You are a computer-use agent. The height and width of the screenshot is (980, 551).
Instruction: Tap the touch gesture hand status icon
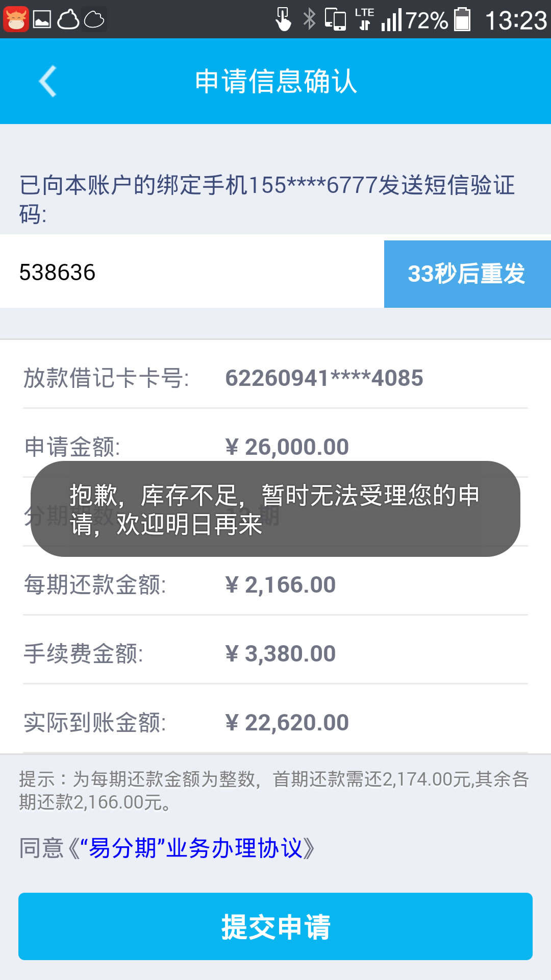click(x=283, y=19)
